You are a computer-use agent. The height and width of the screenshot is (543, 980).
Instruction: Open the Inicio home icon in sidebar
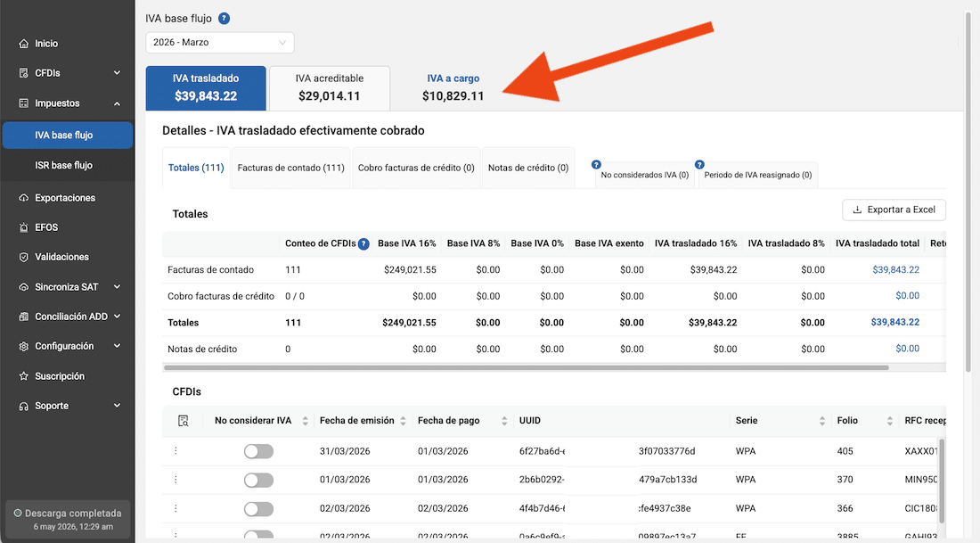24,44
